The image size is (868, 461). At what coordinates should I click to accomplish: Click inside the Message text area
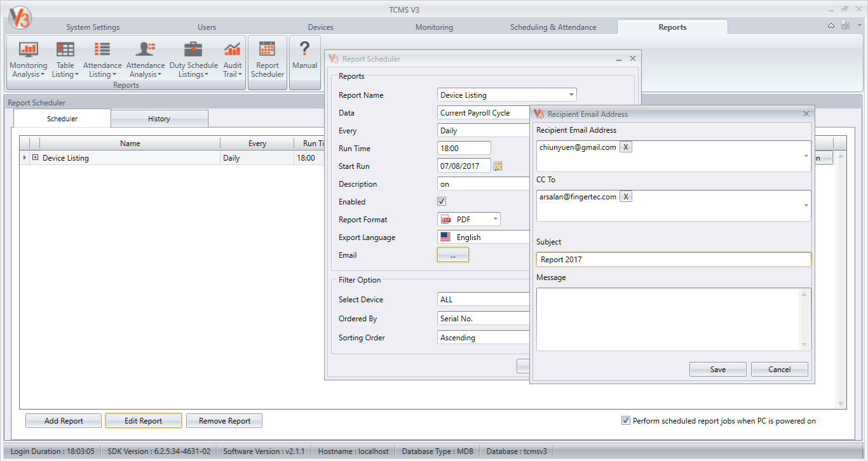click(x=668, y=319)
